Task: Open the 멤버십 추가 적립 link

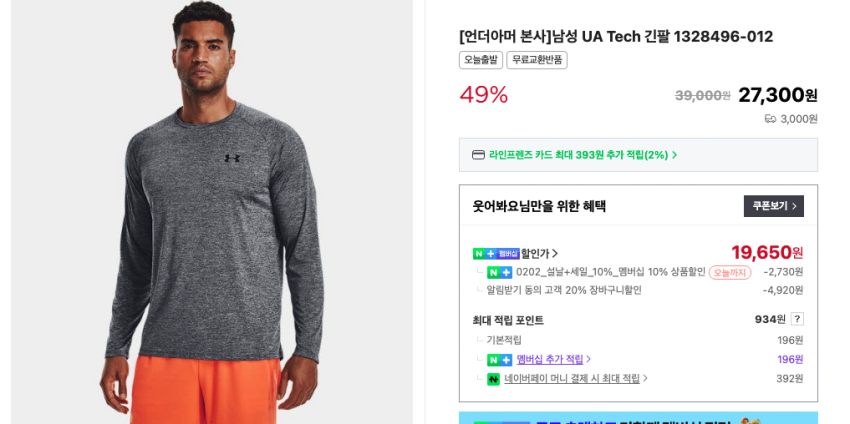Action: click(x=553, y=360)
